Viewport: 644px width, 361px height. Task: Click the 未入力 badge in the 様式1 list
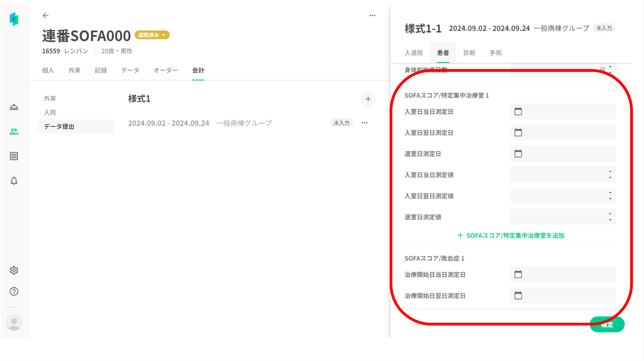[342, 123]
